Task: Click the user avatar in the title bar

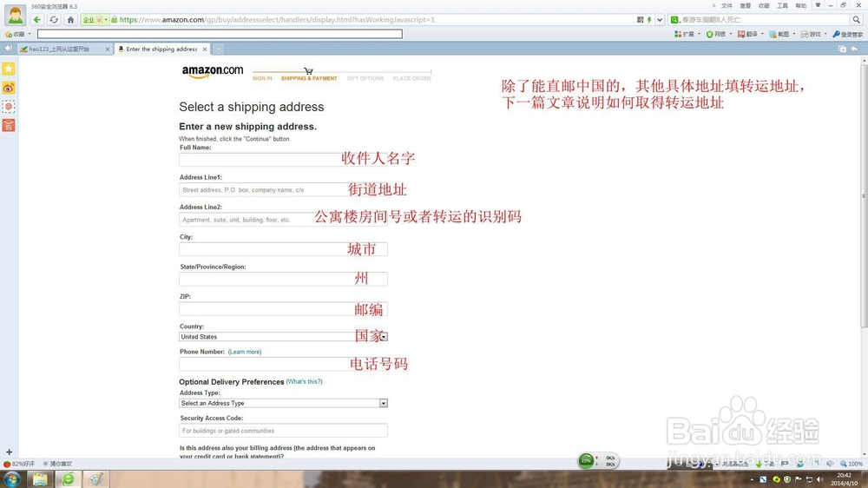Action: (x=15, y=15)
